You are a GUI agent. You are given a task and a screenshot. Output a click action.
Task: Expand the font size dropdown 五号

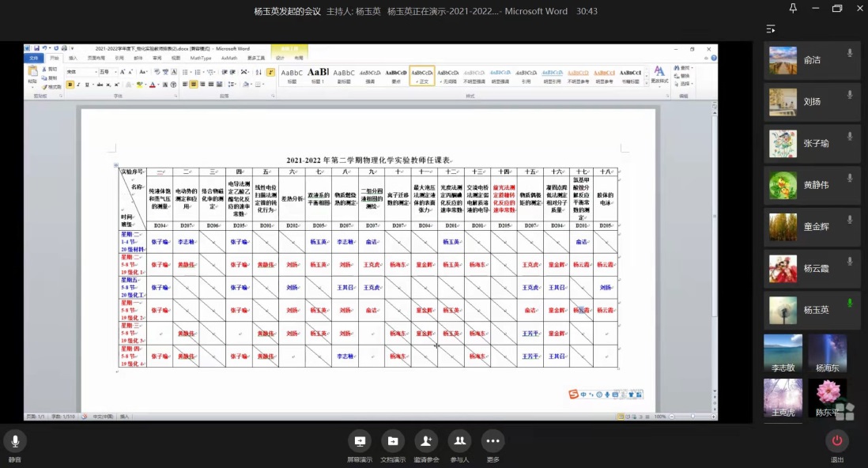point(117,72)
